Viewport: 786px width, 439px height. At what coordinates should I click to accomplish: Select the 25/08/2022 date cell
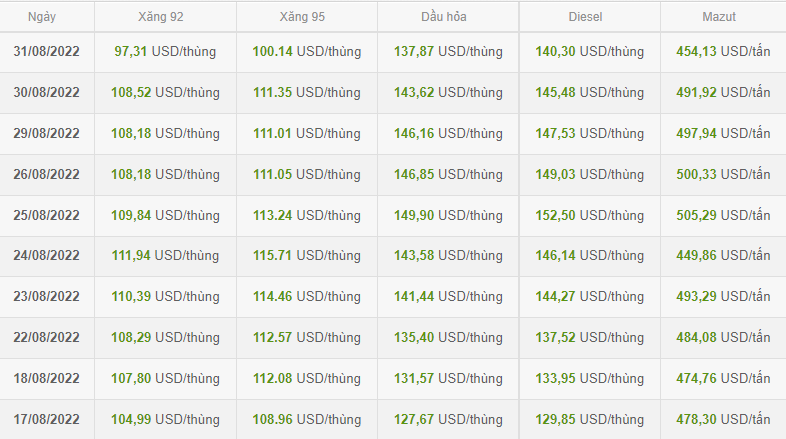48,215
